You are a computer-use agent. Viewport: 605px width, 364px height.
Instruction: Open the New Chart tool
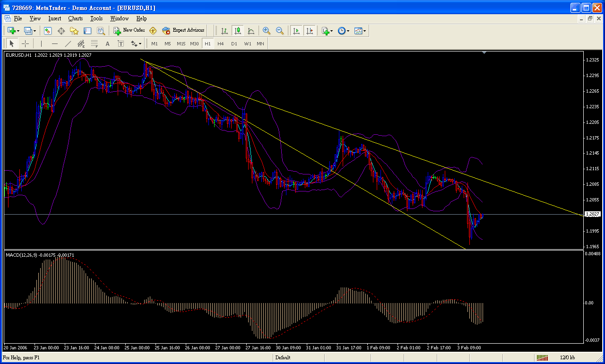tap(11, 31)
